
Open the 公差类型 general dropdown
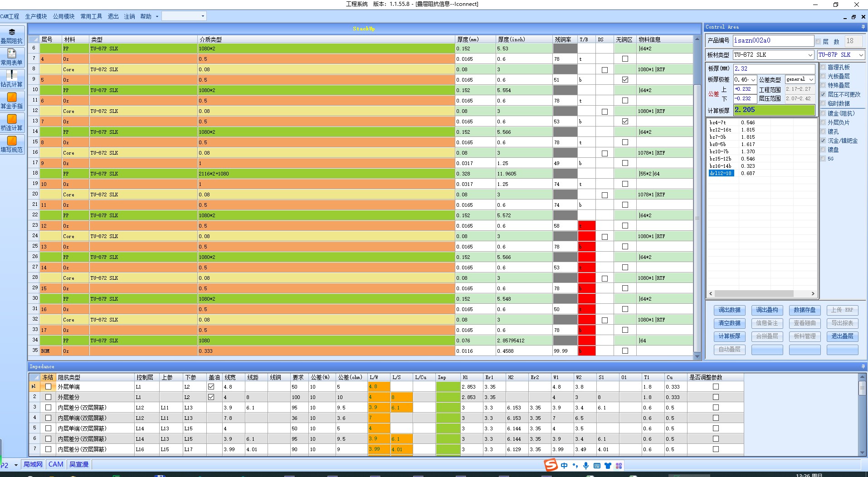(811, 80)
